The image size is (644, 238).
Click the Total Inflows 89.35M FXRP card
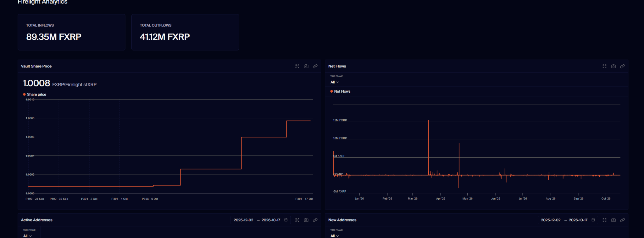(x=71, y=32)
